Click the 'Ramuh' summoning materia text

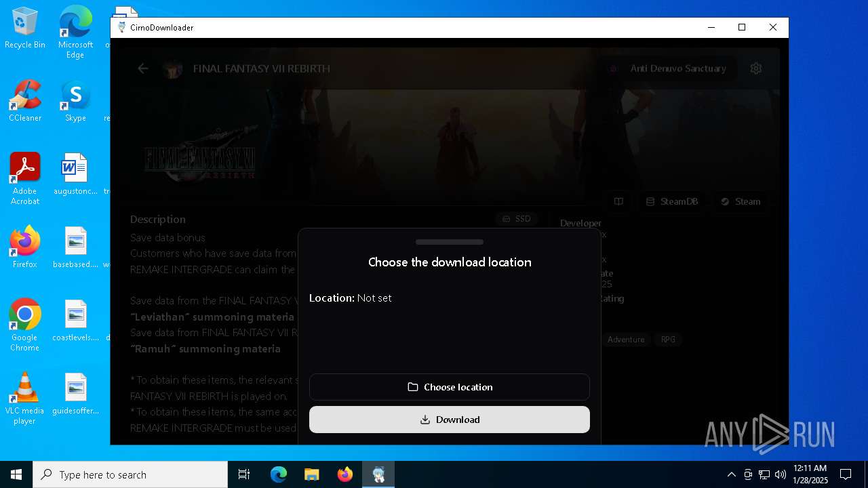205,349
